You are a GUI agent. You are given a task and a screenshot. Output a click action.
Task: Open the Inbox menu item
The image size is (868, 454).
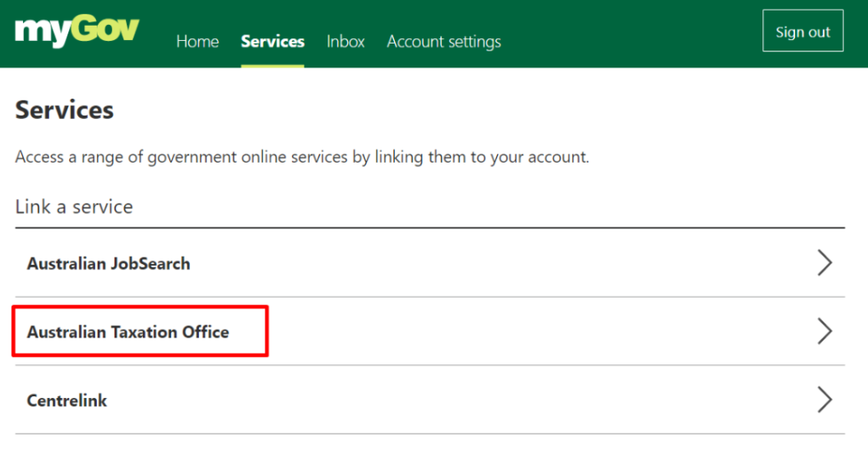[x=345, y=42]
